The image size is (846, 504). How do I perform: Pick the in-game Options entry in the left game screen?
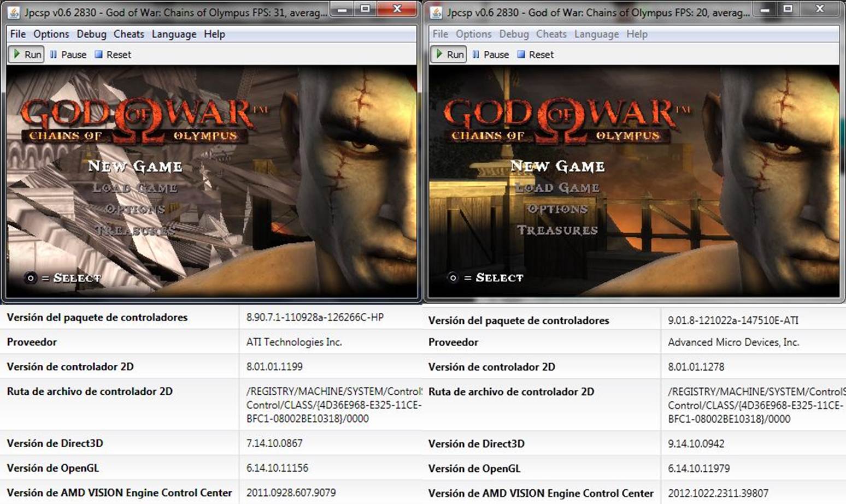pos(135,209)
